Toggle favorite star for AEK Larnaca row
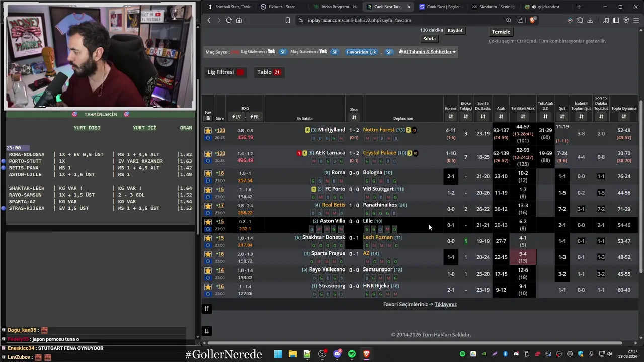This screenshot has height=362, width=644. (x=208, y=153)
